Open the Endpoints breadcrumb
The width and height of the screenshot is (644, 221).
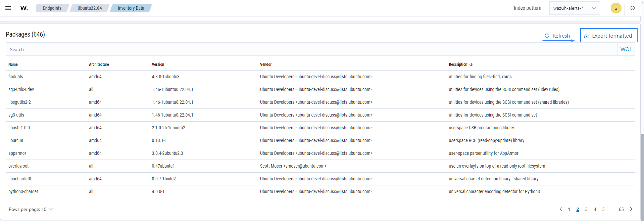[x=52, y=8]
